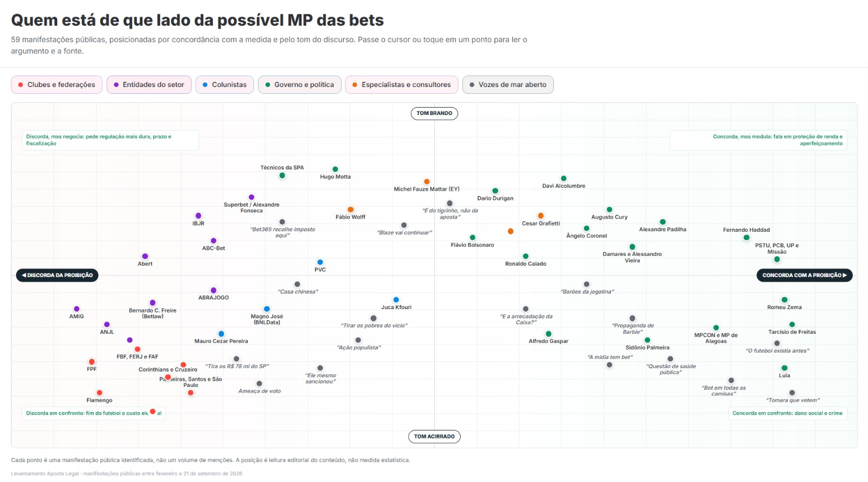868x482 pixels.
Task: Click the Fernando Haddad data point
Action: click(x=746, y=238)
